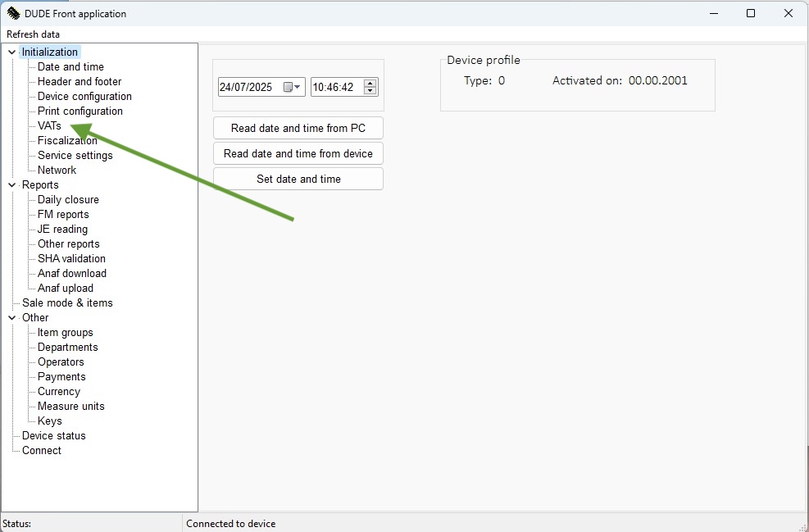Select Network under Initialization

point(57,170)
